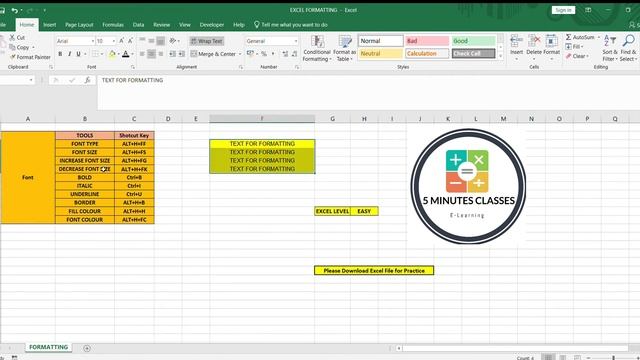The height and width of the screenshot is (360, 640).
Task: Select the FORMATTING sheet tab
Action: pyautogui.click(x=49, y=347)
